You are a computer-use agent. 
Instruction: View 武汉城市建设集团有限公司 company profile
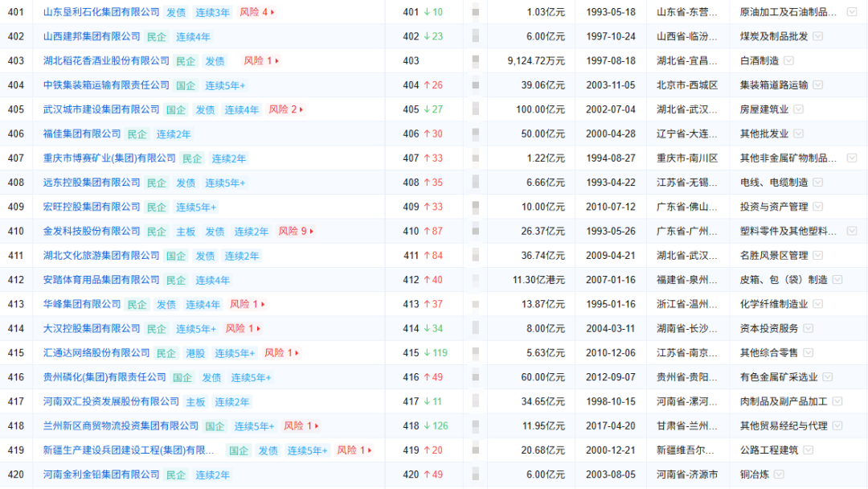coord(101,109)
